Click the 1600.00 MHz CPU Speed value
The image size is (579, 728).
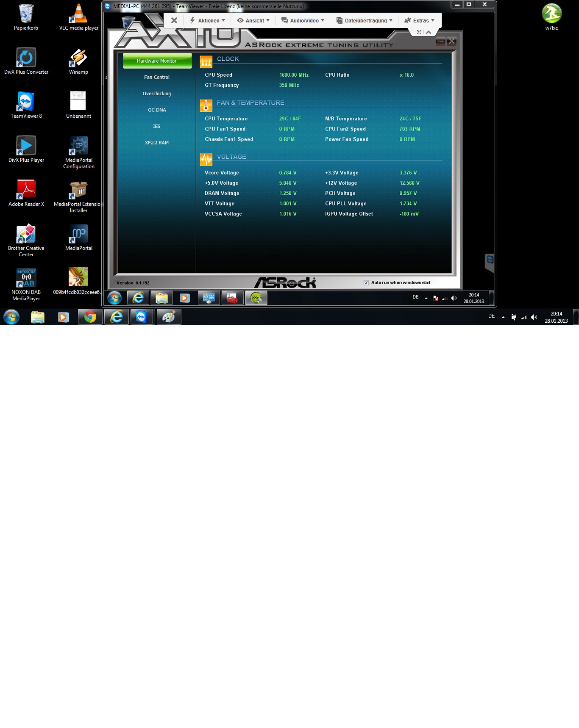tap(294, 75)
